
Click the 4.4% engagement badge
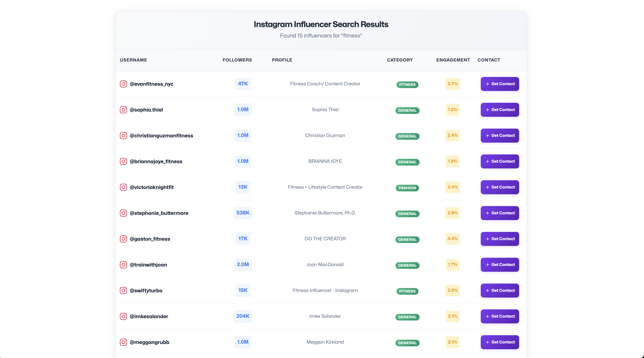(452, 239)
